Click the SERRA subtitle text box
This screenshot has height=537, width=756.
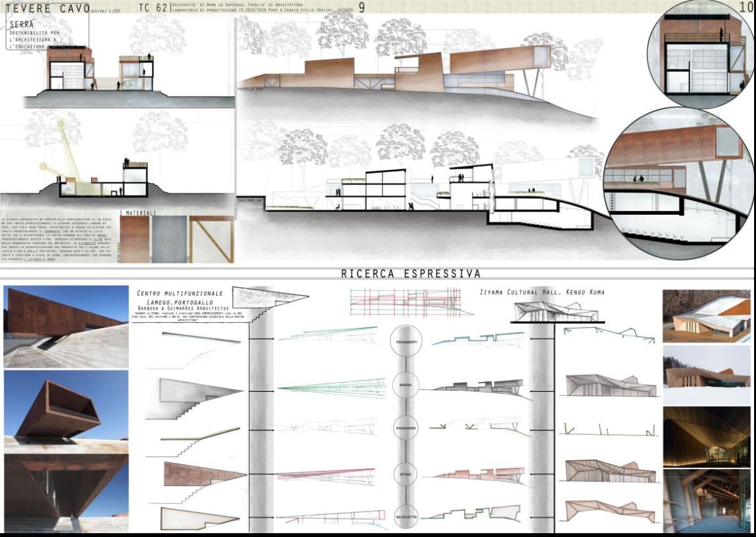tap(45, 33)
